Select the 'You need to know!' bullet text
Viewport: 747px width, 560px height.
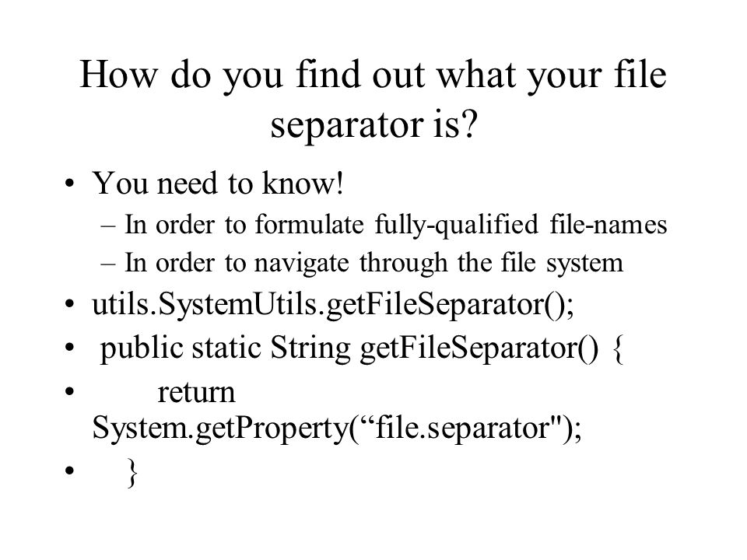click(x=218, y=184)
